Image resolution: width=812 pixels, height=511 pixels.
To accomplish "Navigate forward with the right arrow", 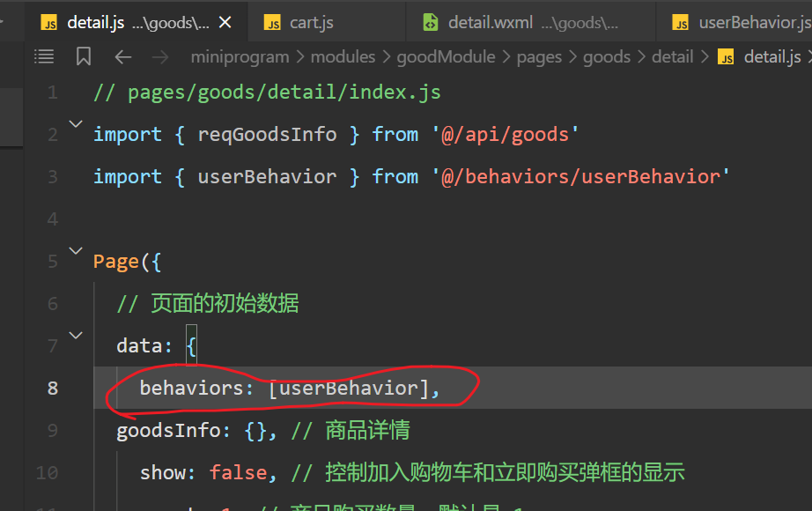I will click(x=159, y=57).
